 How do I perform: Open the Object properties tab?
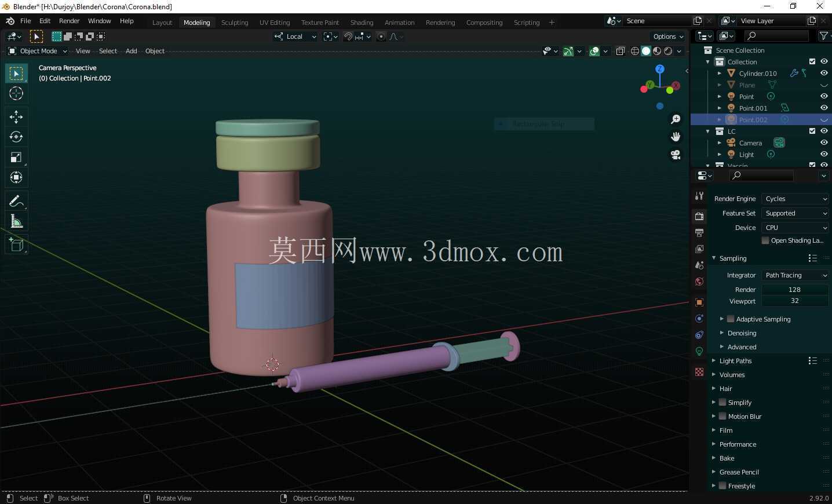[x=699, y=302]
